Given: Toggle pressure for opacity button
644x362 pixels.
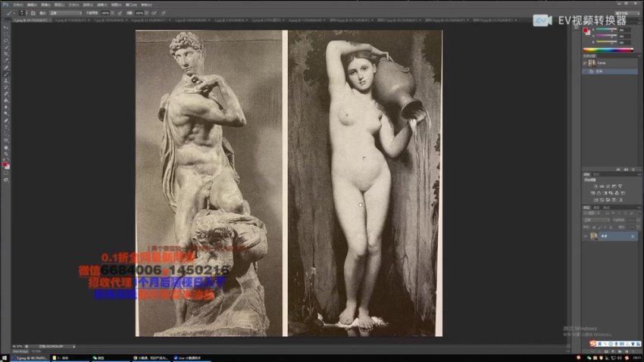Looking at the screenshot, I should (120, 13).
